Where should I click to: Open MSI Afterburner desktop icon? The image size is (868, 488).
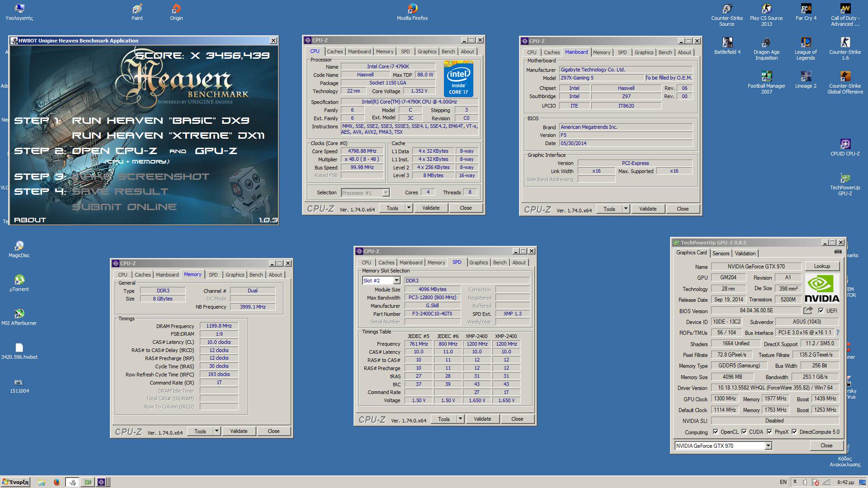click(19, 317)
